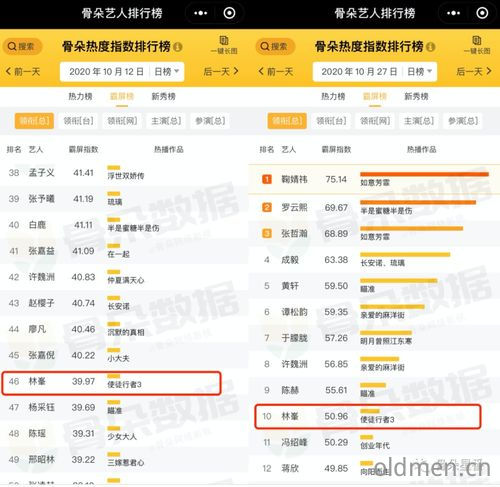Click 林峯 at rank 10
This screenshot has width=500, height=487.
(x=290, y=416)
